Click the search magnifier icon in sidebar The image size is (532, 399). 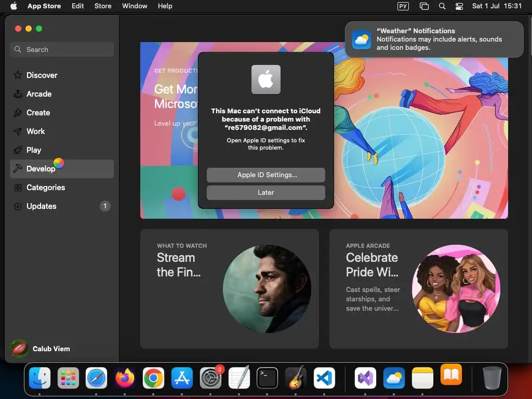(18, 49)
